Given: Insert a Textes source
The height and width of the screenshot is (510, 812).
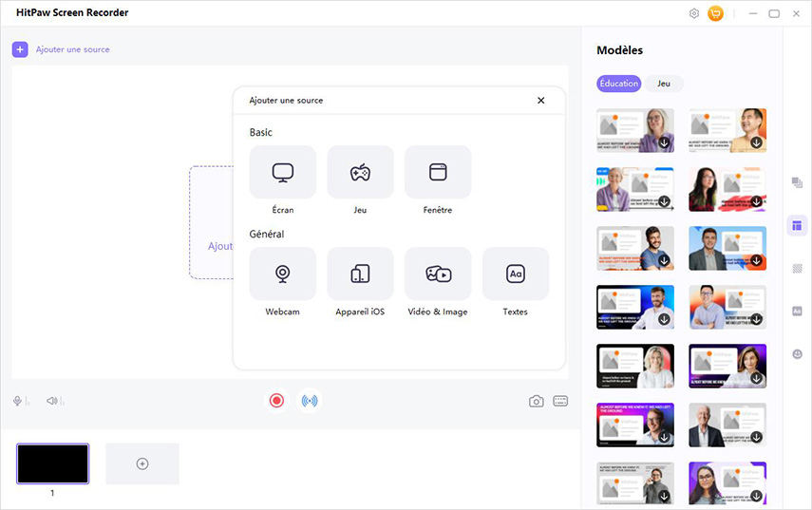Looking at the screenshot, I should (x=516, y=274).
